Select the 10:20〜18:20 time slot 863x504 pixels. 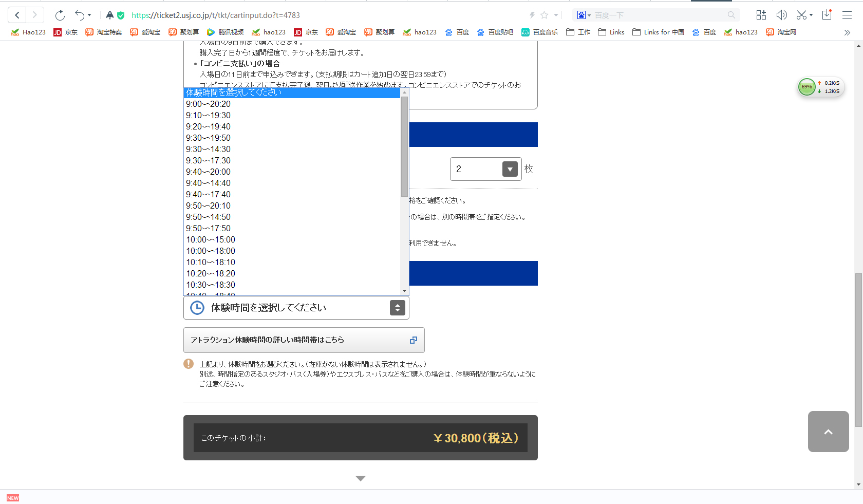[292, 273]
